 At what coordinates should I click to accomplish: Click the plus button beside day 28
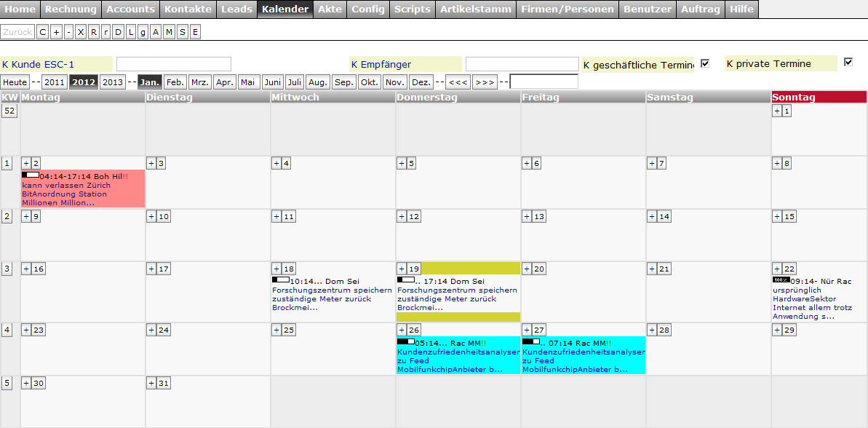coord(652,330)
